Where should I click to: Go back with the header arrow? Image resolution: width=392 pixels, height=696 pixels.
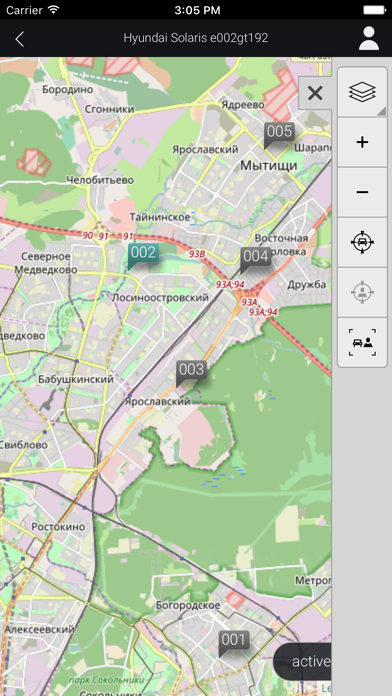pos(19,39)
